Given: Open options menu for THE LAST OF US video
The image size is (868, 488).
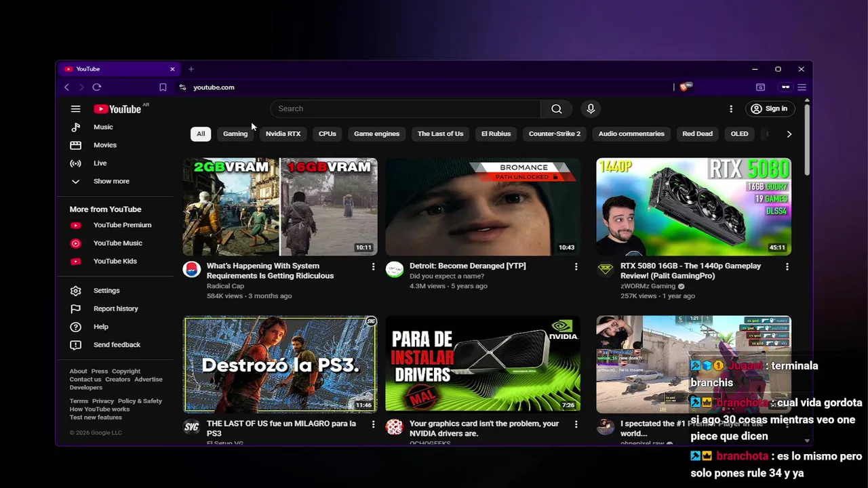Looking at the screenshot, I should 373,424.
